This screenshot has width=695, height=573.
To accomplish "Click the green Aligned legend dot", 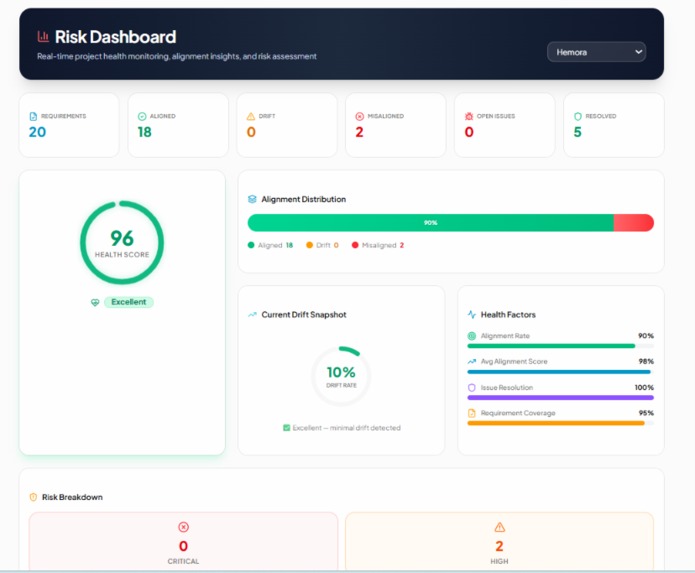I will point(251,245).
